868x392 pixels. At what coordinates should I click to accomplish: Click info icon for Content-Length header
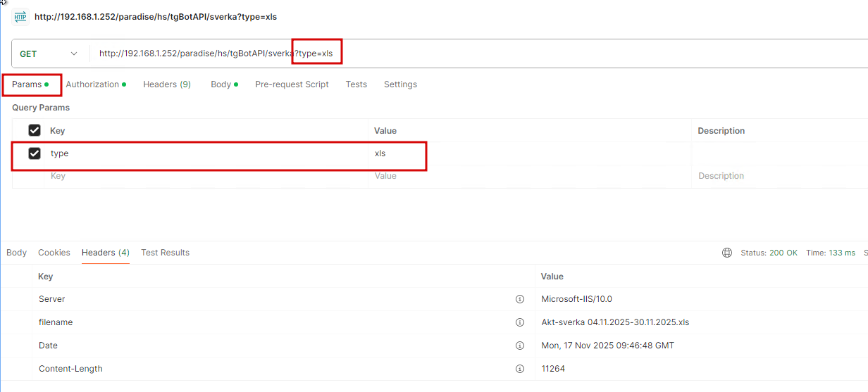[x=520, y=369]
